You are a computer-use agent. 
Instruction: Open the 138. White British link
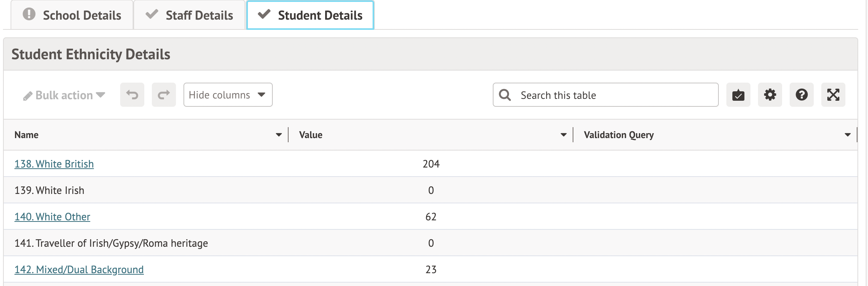point(54,164)
